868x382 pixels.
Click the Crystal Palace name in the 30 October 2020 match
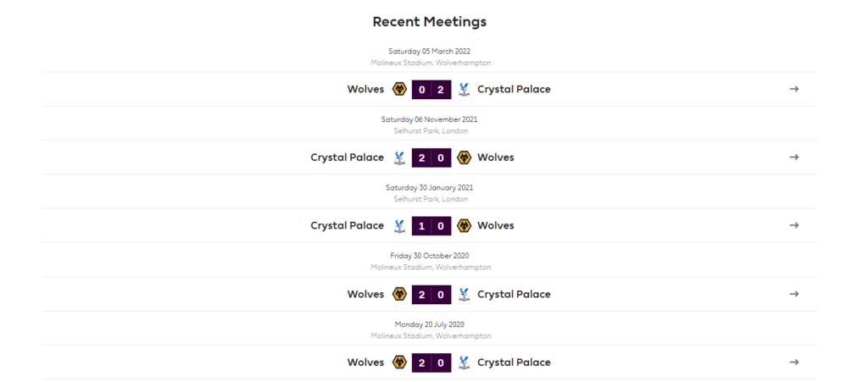515,294
